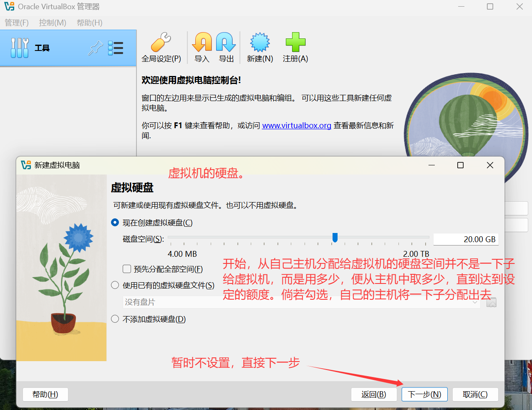This screenshot has width=532, height=410.
Task: Click the 20.00 GB disk size field
Action: 466,239
